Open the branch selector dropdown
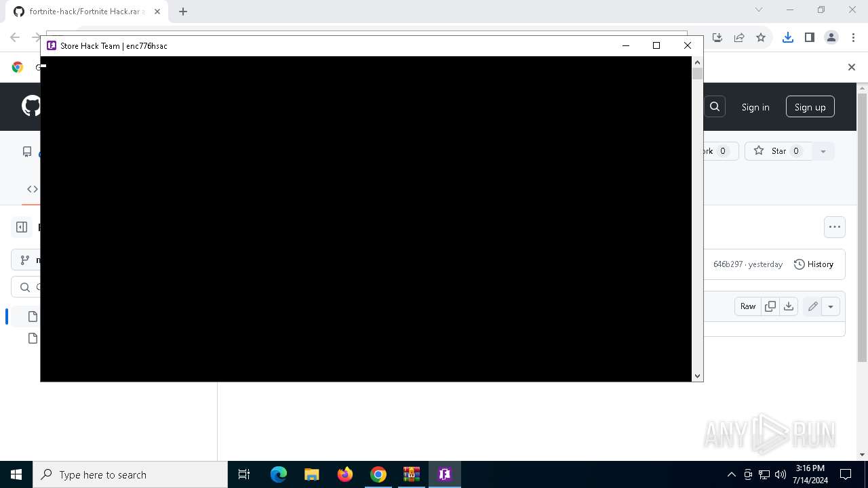 [x=26, y=260]
